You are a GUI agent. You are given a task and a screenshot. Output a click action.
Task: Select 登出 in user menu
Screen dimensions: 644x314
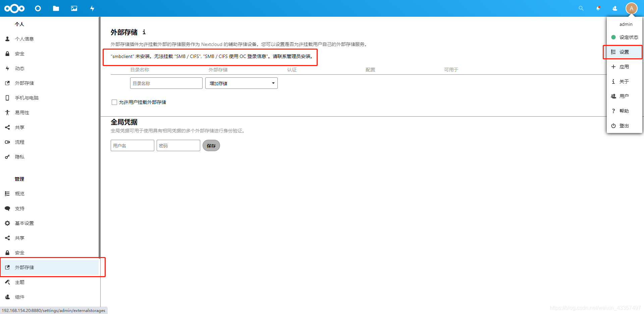[625, 126]
